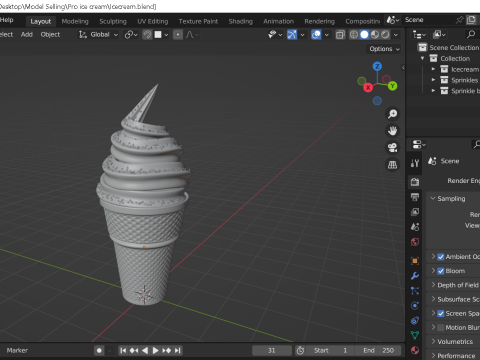Expand the Icecream collection
Screen dimensions: 480x360
433,69
